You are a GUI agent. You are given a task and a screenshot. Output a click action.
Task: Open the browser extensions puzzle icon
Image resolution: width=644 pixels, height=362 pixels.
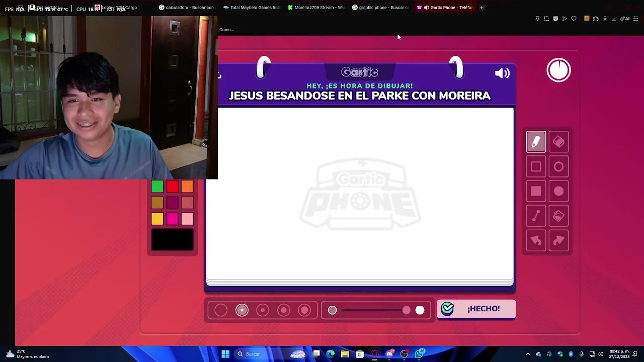pos(596,19)
